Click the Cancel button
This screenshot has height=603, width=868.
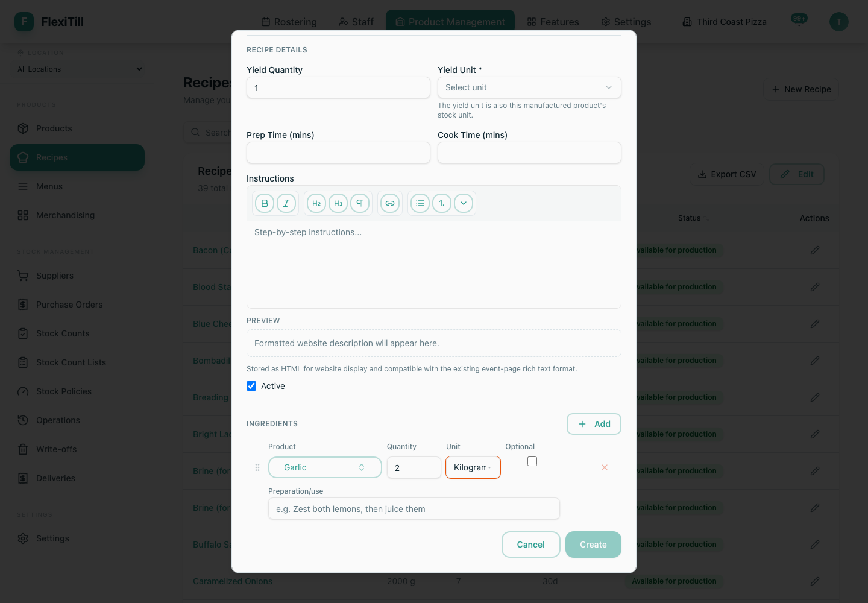point(531,545)
